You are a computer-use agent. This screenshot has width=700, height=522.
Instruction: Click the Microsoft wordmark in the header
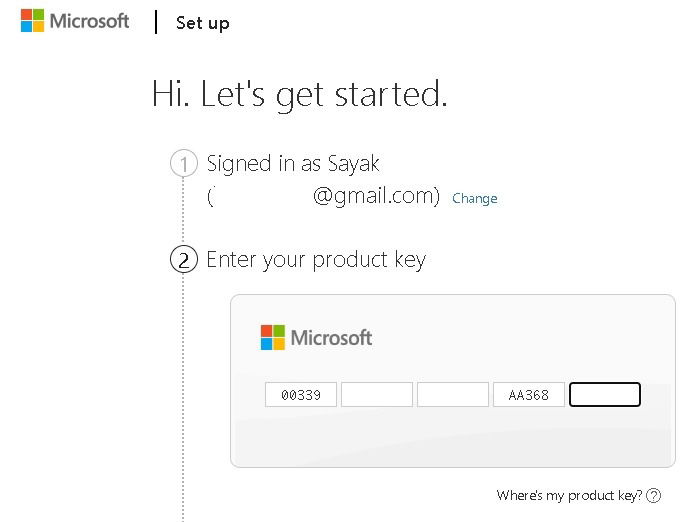(x=89, y=21)
